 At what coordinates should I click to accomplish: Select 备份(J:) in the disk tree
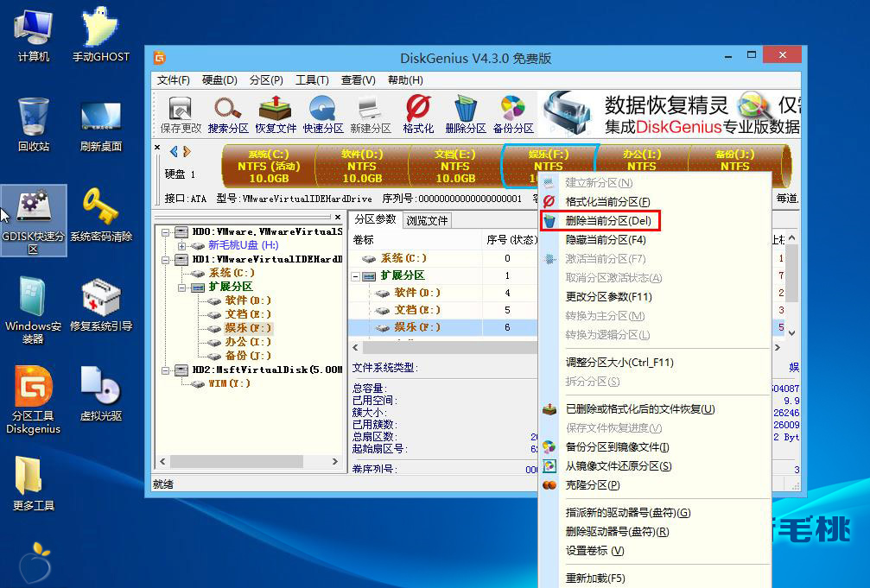tap(247, 356)
